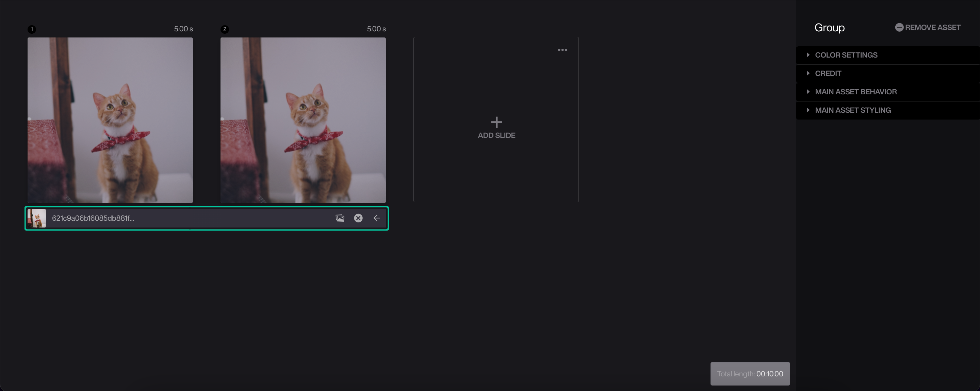Image resolution: width=980 pixels, height=391 pixels.
Task: Expand Main Asset Behavior section
Action: point(855,92)
